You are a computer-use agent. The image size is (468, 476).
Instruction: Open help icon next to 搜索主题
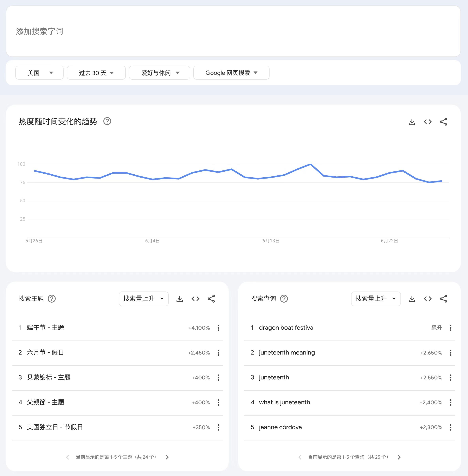(x=52, y=299)
